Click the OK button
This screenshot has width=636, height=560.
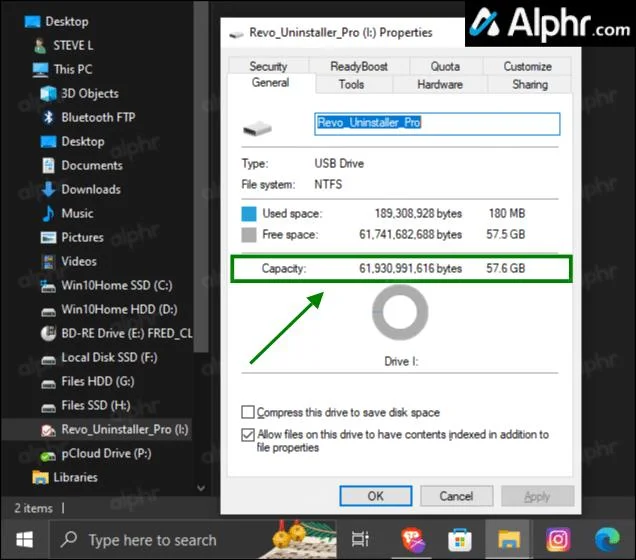tap(376, 496)
